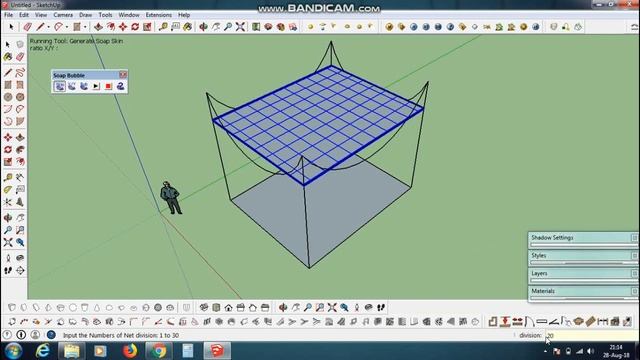
Task: Open the File menu
Action: pyautogui.click(x=8, y=15)
